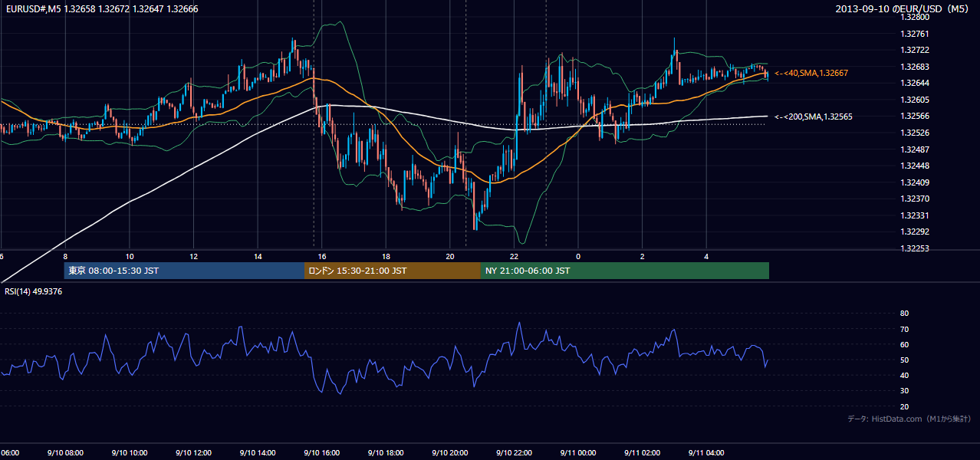
Task: Click hour tick 0 under price chart
Action: (578, 257)
